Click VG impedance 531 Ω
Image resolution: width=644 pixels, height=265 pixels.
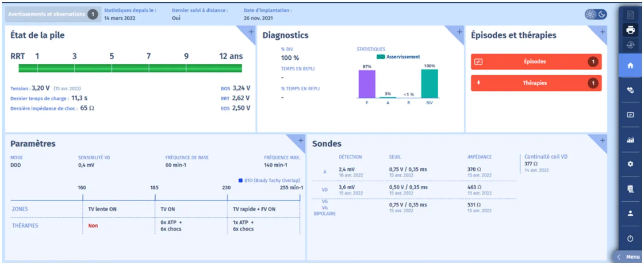coord(474,205)
